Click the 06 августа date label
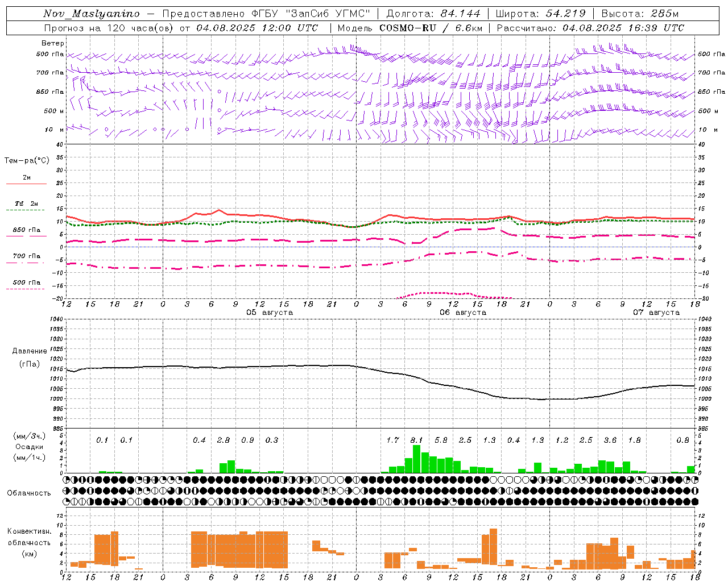 coord(463,313)
